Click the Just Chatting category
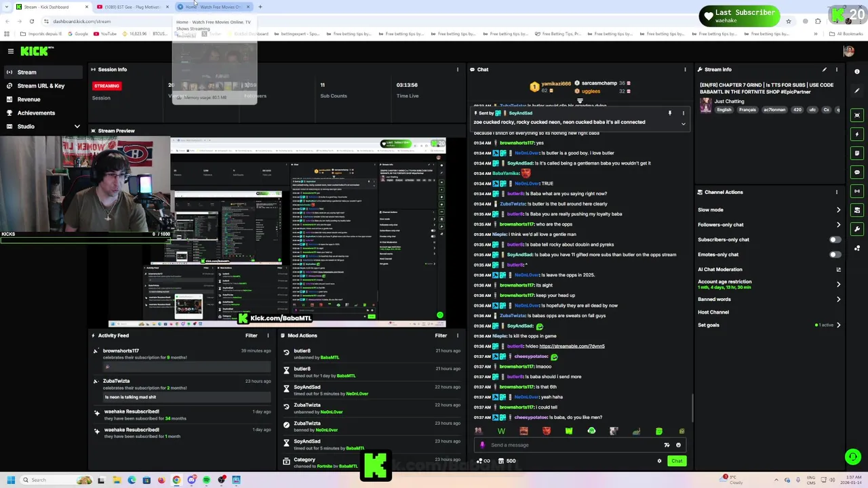 729,102
